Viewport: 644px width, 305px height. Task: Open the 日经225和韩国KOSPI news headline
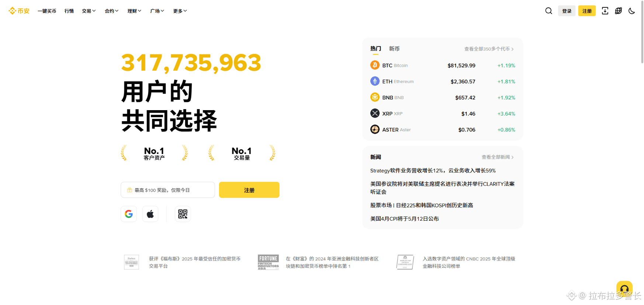point(422,205)
